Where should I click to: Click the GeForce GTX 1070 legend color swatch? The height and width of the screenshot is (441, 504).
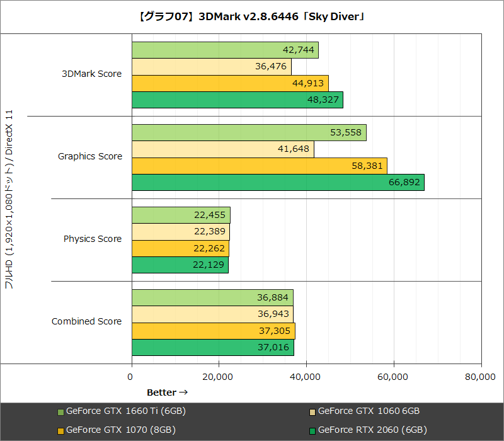click(60, 431)
